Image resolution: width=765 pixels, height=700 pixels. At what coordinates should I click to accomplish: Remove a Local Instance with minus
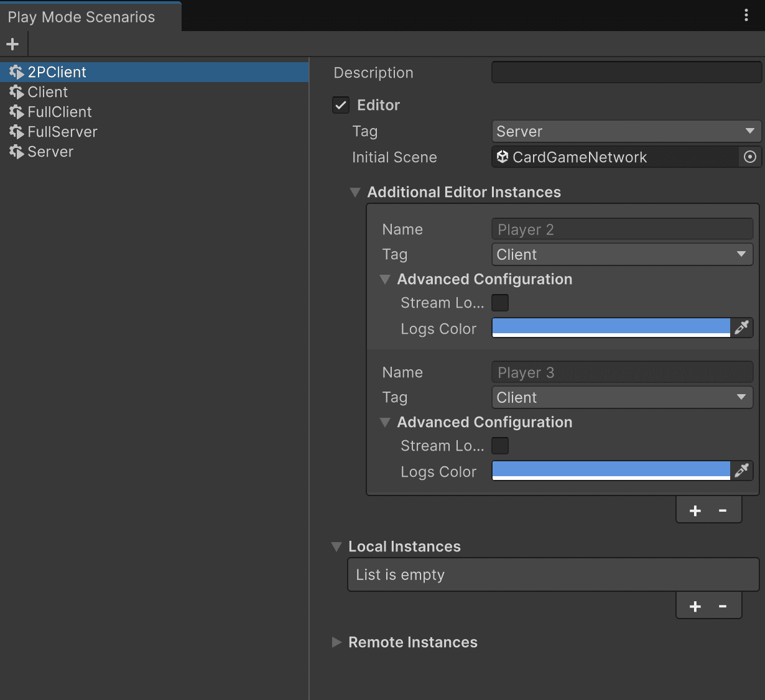723,606
